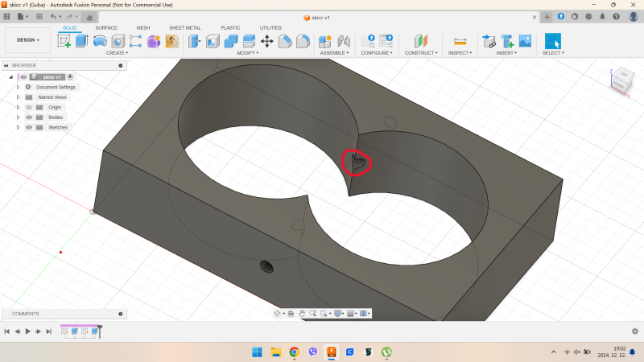Choose the Move/Copy tool

pyautogui.click(x=267, y=41)
